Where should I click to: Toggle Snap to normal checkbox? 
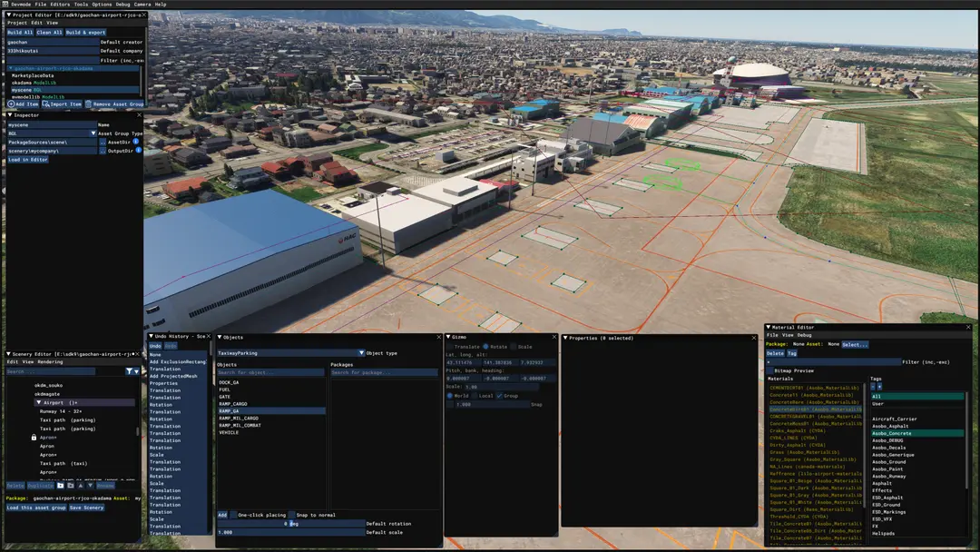pyautogui.click(x=291, y=515)
